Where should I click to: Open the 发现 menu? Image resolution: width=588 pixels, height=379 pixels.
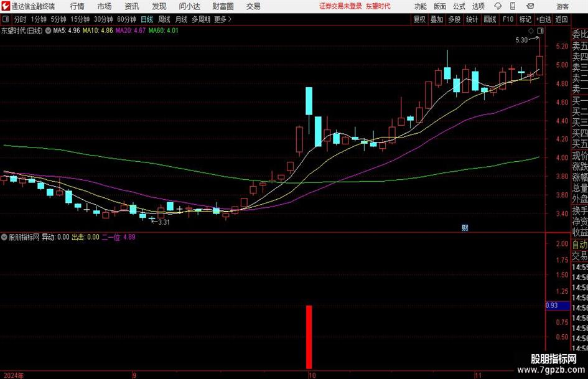click(x=159, y=6)
